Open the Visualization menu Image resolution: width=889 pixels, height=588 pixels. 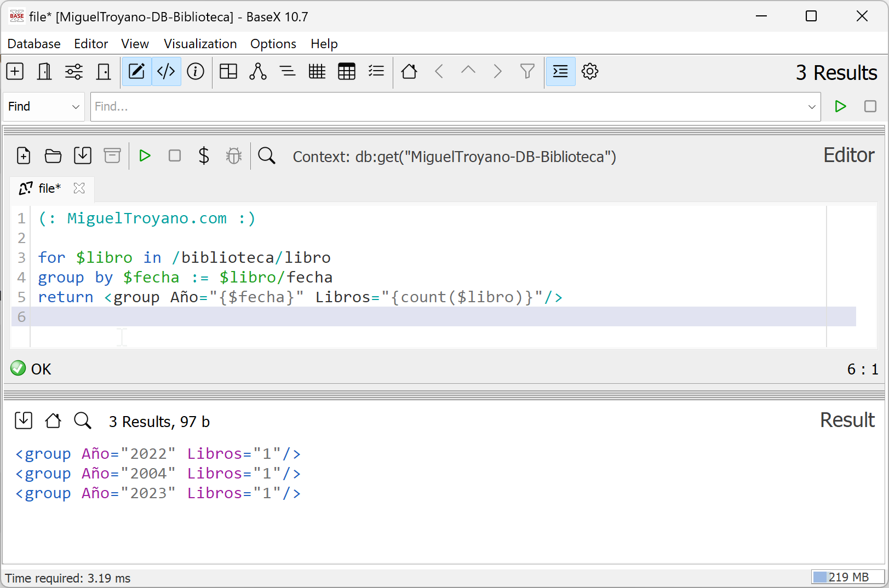coord(200,44)
